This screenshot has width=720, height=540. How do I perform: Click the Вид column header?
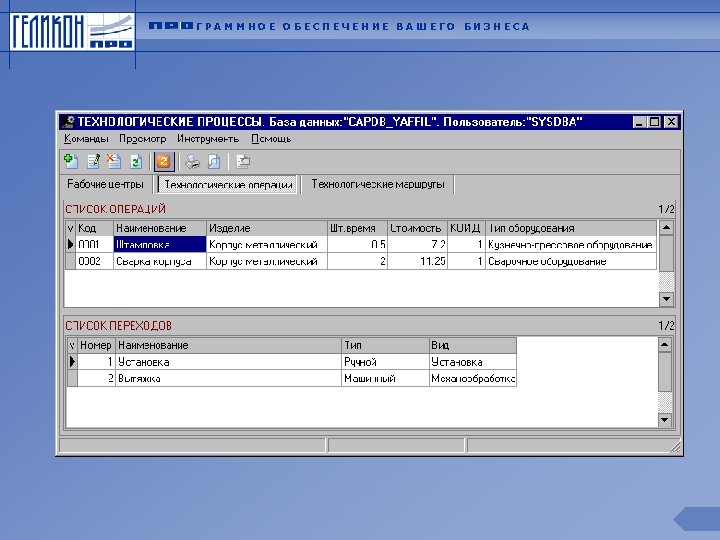click(473, 345)
